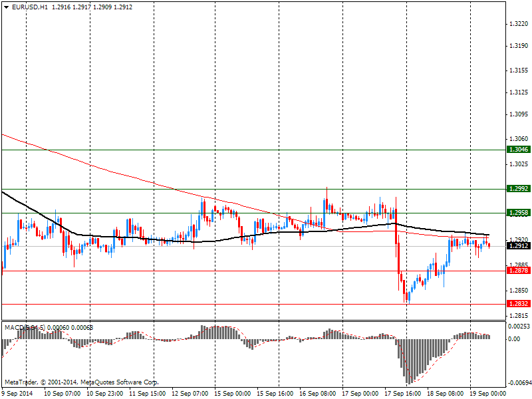This screenshot has width=532, height=399.
Task: Click the MetaTrader copyright text
Action: click(x=81, y=382)
